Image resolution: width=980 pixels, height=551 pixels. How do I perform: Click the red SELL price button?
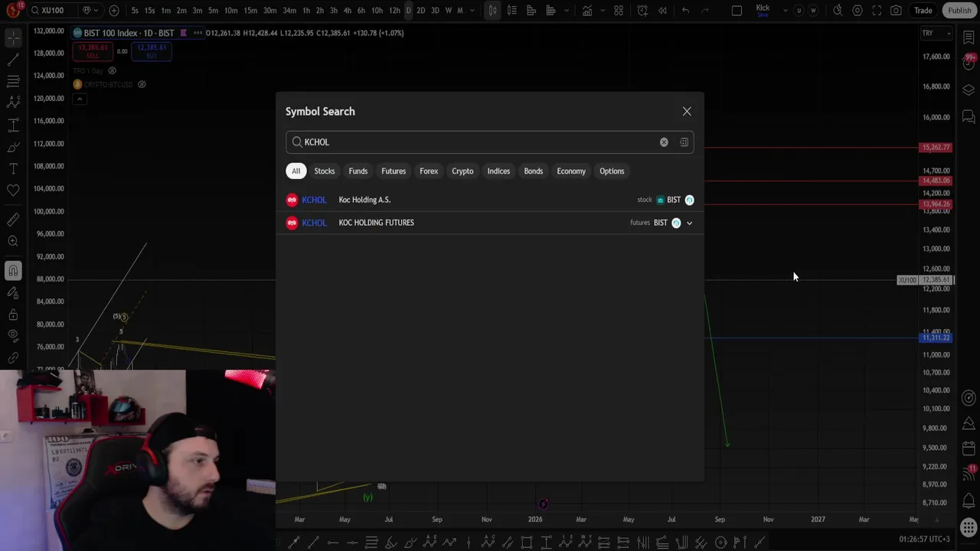click(x=93, y=51)
